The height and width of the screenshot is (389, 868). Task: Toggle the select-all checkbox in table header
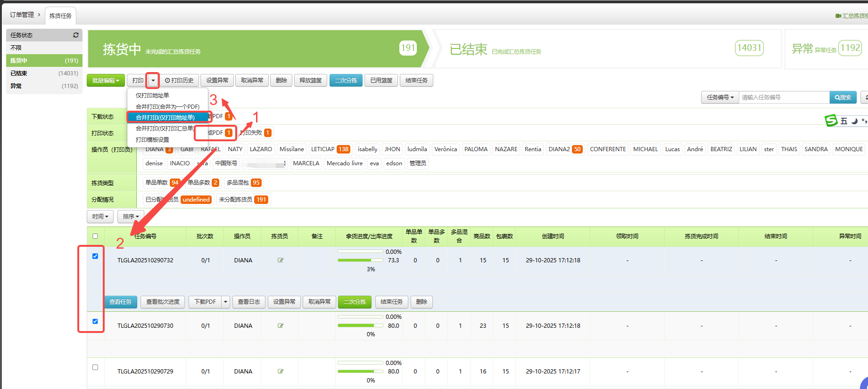[95, 236]
